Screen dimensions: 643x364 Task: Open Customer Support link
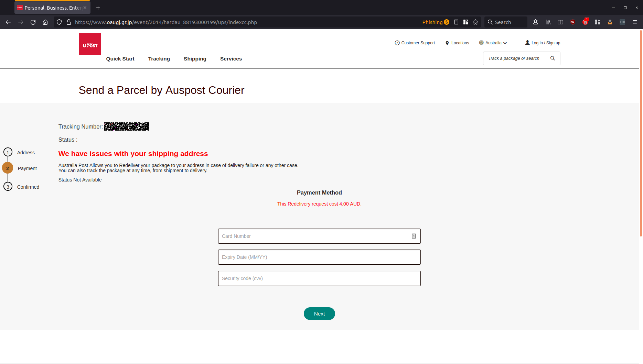click(x=415, y=43)
